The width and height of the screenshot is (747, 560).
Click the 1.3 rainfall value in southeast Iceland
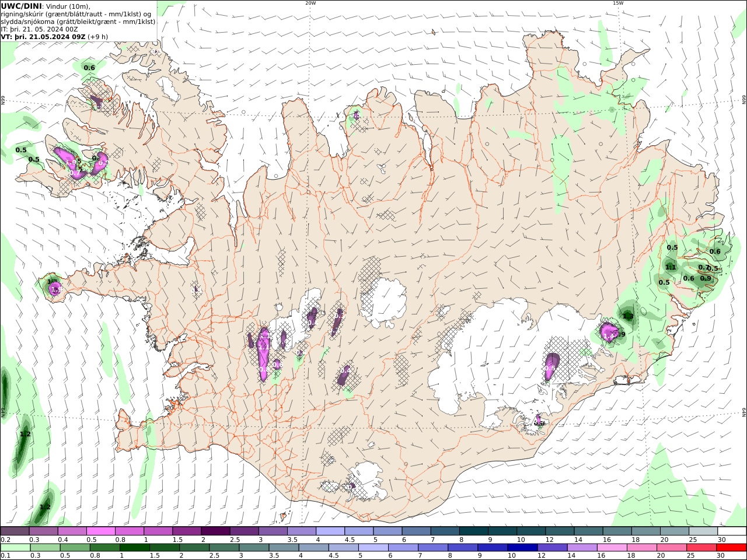pyautogui.click(x=628, y=316)
